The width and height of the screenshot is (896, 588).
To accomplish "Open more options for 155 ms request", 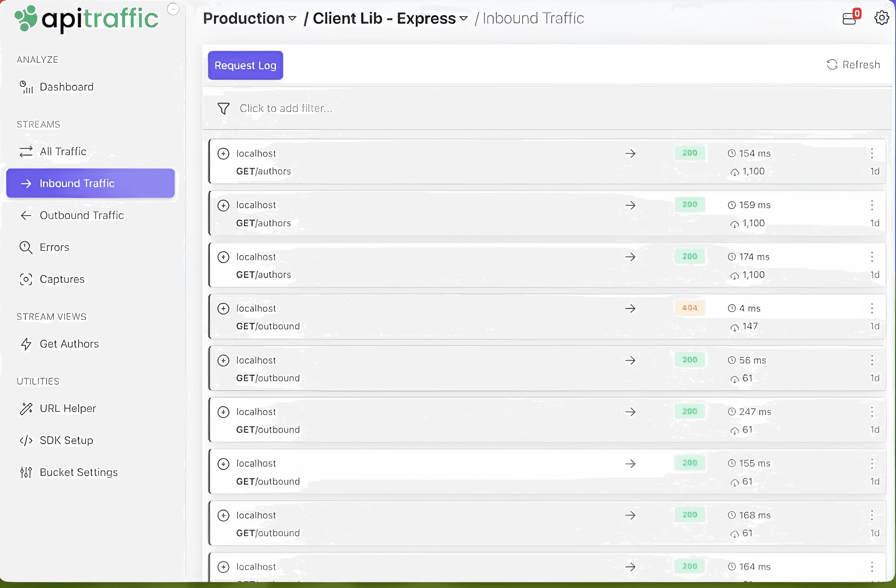I will [x=872, y=464].
